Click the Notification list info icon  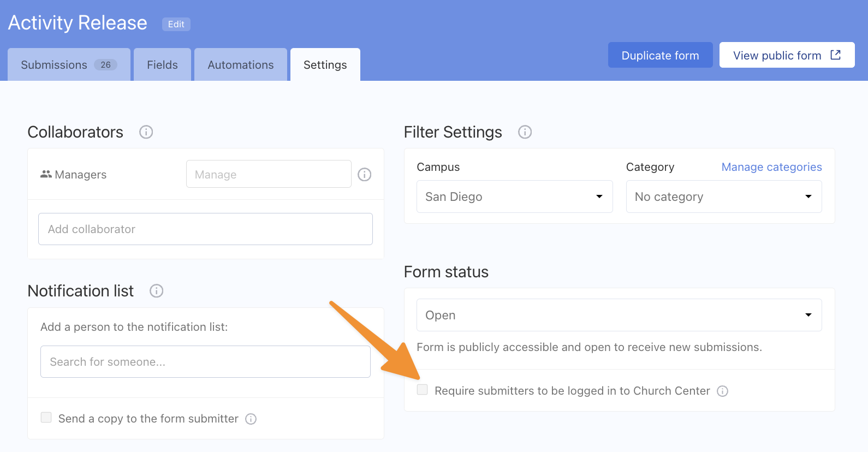[156, 291]
